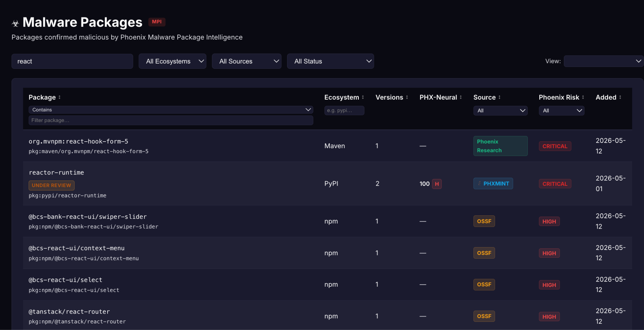Sort by Package column arrows

(x=59, y=97)
